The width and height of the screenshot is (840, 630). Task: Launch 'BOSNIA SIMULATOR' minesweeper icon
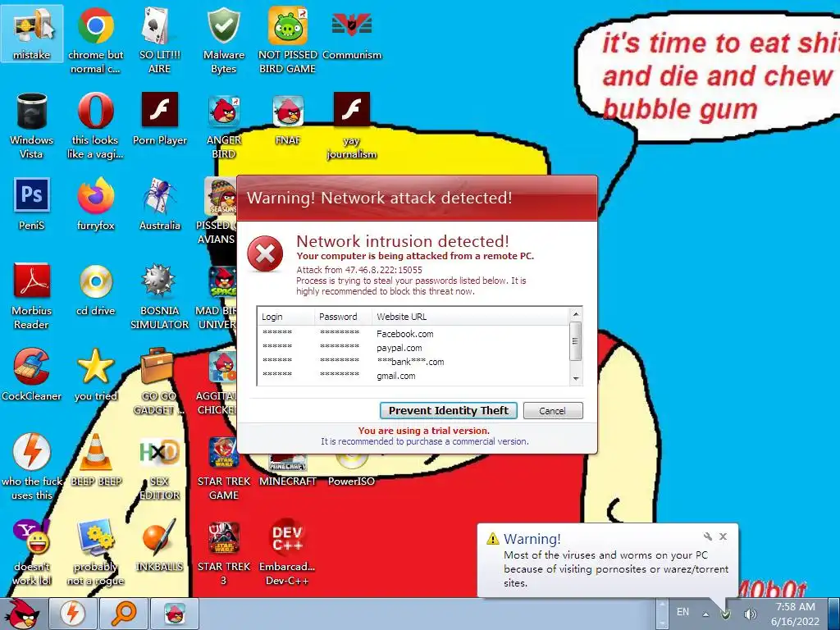(160, 295)
